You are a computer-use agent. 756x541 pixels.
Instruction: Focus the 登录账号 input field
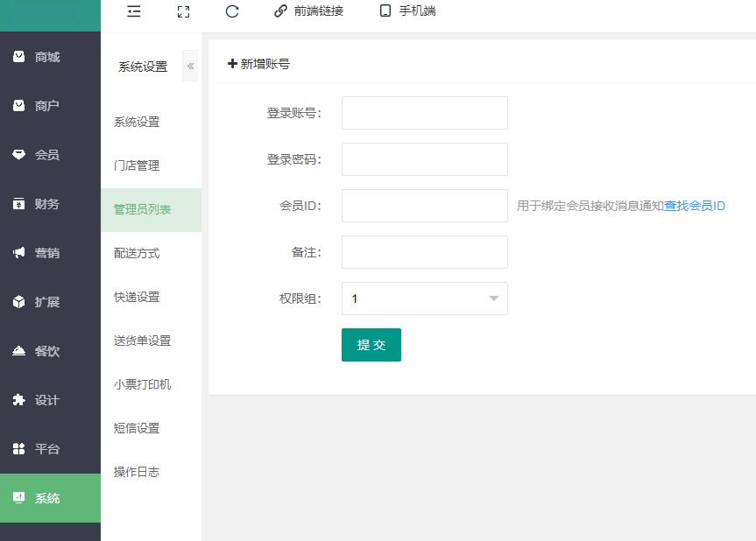coord(425,113)
